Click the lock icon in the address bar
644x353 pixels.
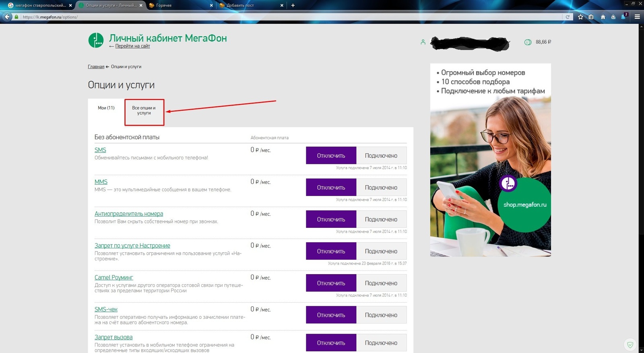[17, 17]
